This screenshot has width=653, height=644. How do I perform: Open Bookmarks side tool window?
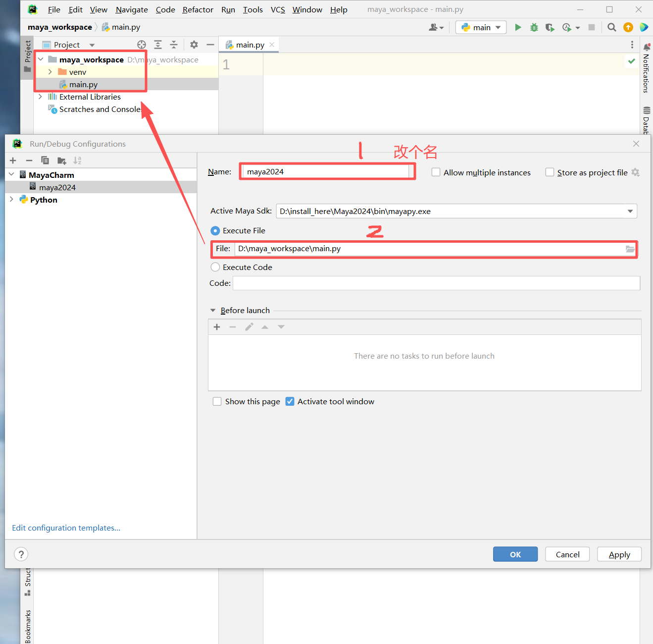(x=28, y=626)
